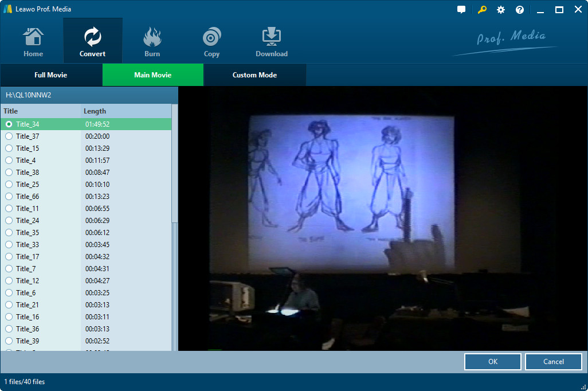Image resolution: width=588 pixels, height=391 pixels.
Task: Click the video preview area
Action: point(382,218)
